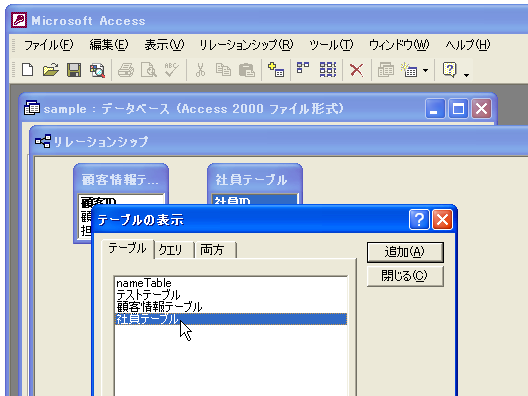Click the 閉じる(C) button
Screen dimensions: 528x396
coord(405,276)
